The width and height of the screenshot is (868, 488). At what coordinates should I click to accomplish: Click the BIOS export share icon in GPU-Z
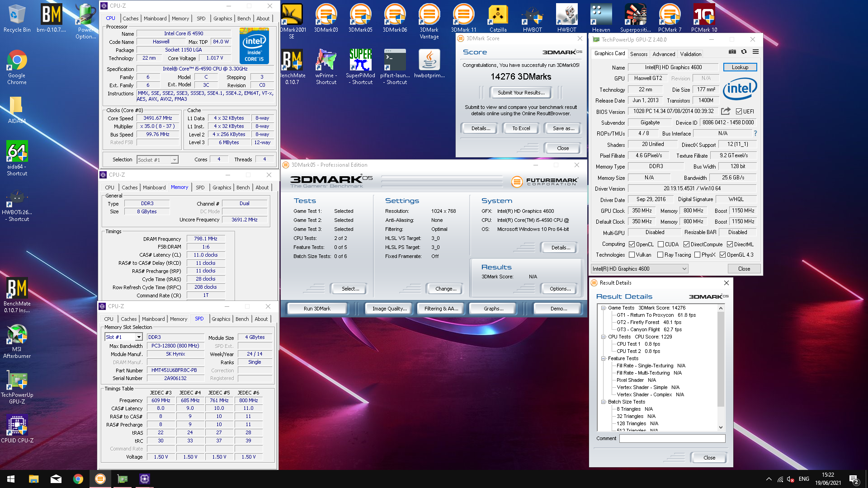(726, 111)
